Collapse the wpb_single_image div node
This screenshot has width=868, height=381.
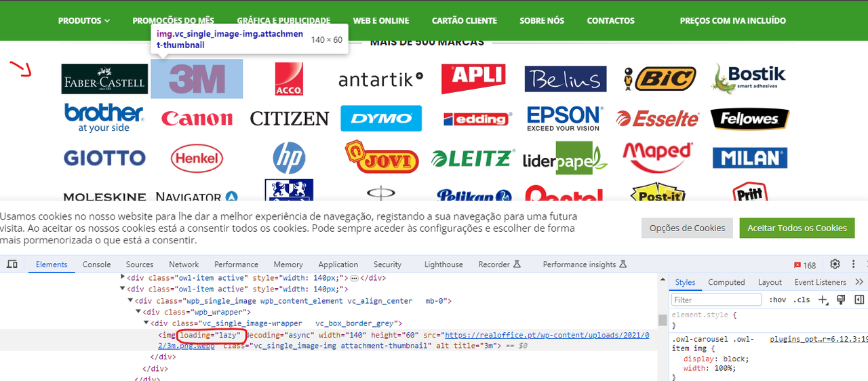(130, 300)
